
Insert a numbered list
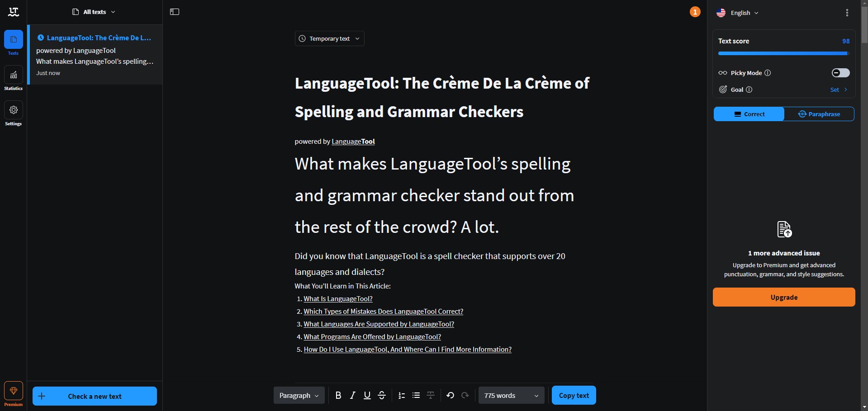click(x=402, y=396)
